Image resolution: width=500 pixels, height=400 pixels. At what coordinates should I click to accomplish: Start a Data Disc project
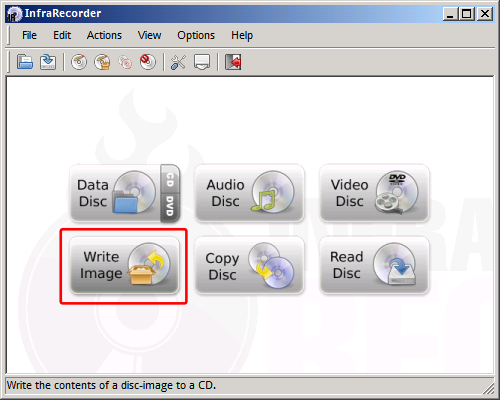coord(115,193)
